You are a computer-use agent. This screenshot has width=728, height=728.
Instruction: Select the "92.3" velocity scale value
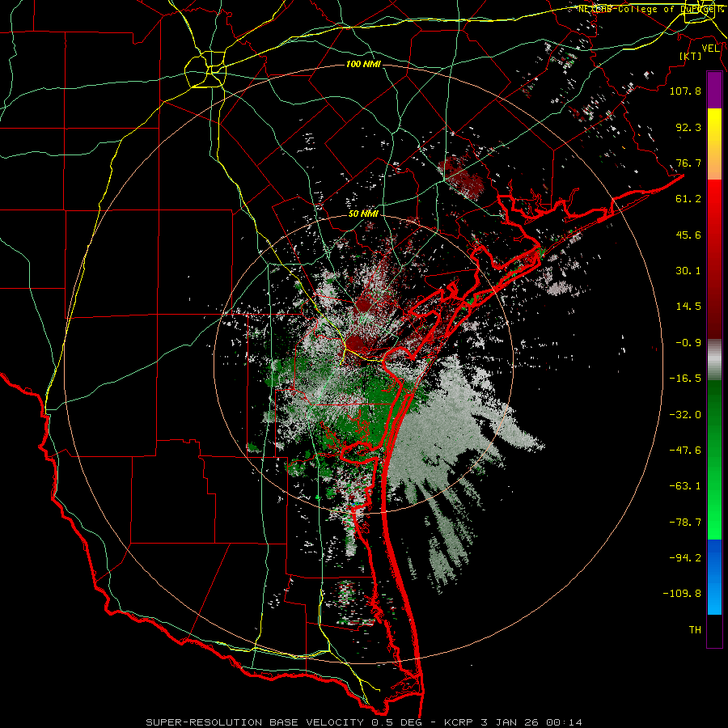click(688, 127)
